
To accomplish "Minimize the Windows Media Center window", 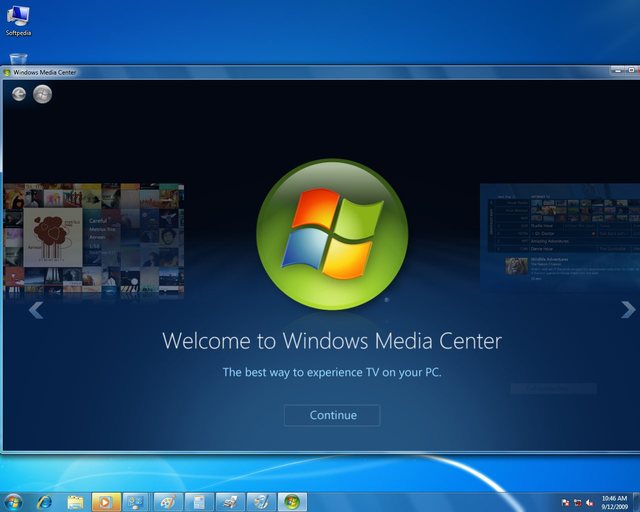I will 618,71.
